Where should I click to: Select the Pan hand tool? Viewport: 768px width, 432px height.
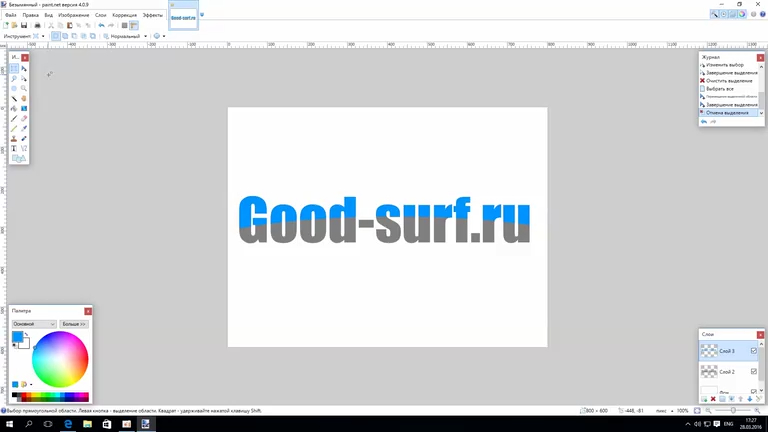pos(24,98)
